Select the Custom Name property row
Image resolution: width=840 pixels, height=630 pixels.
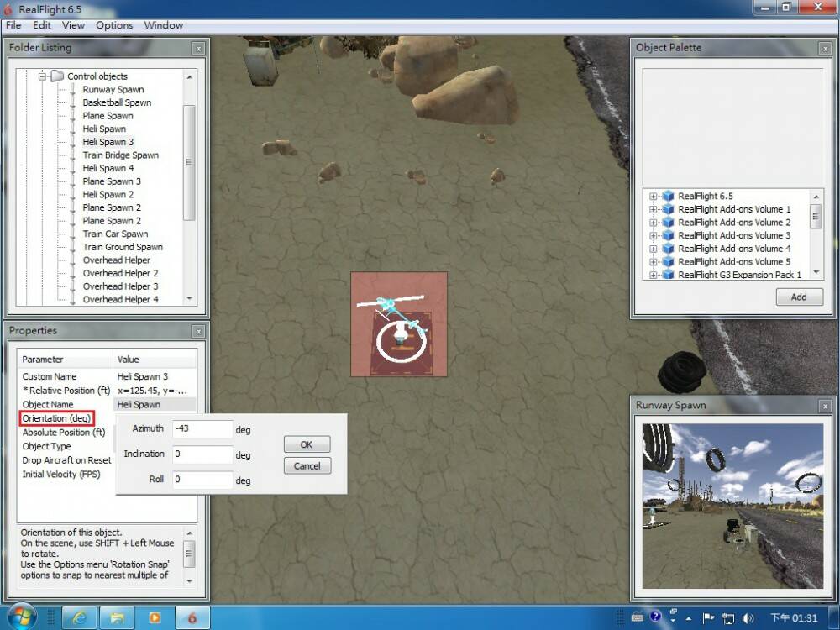point(108,376)
